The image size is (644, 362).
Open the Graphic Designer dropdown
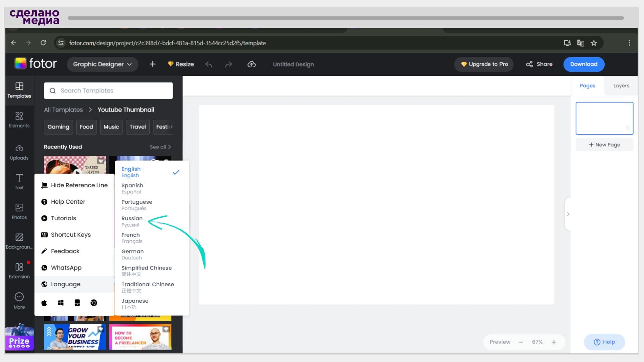click(x=102, y=64)
